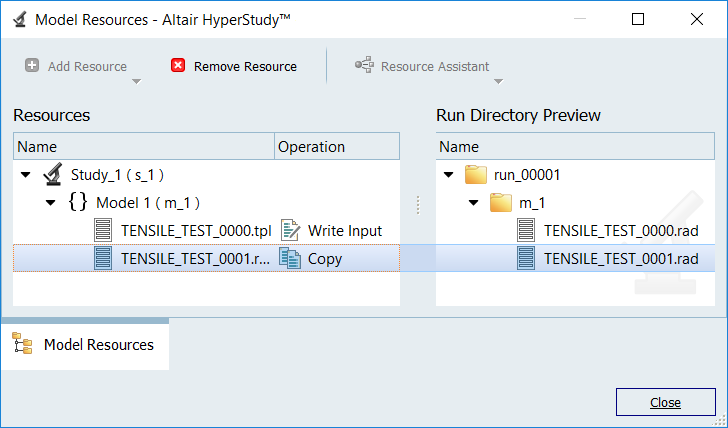
Task: Maximize the Model Resources window
Action: coord(638,19)
